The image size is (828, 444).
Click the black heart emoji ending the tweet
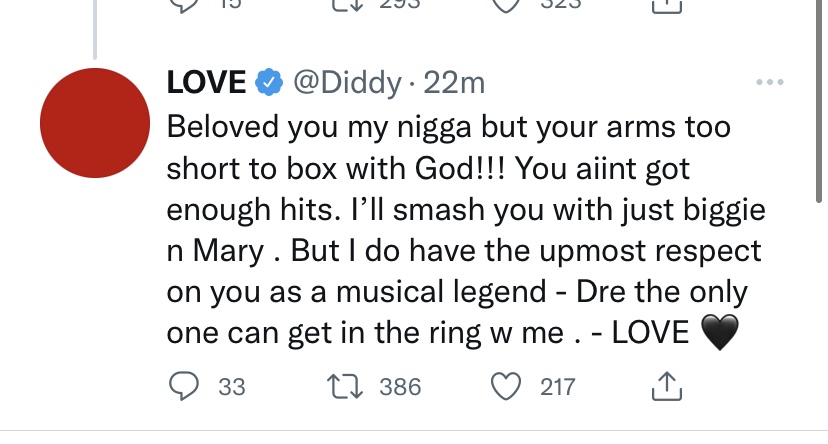[x=719, y=332]
